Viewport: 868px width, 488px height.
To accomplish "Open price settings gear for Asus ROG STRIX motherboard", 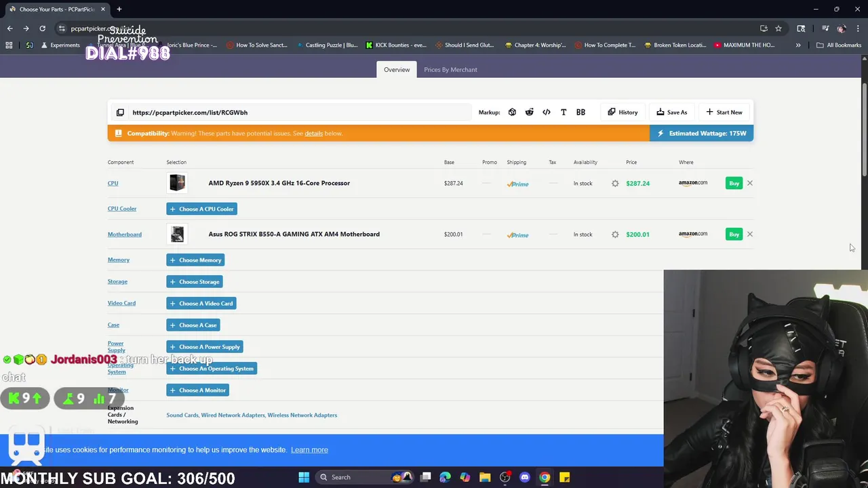I will (615, 235).
